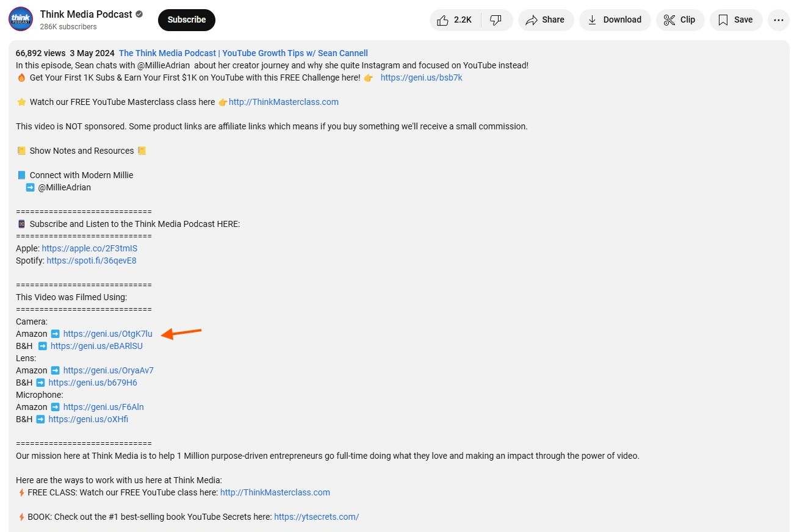The width and height of the screenshot is (797, 532).
Task: Open the geni.us/bsb7k challenge link
Action: pyautogui.click(x=422, y=77)
